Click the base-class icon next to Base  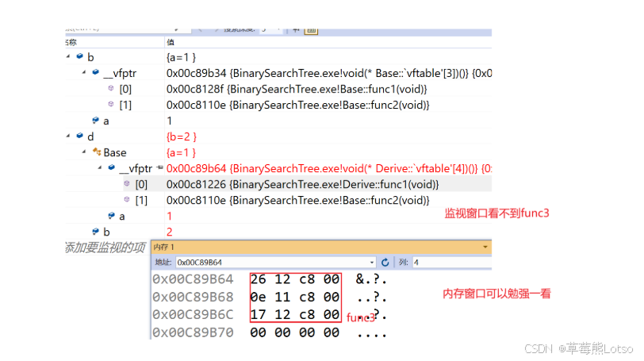(97, 152)
